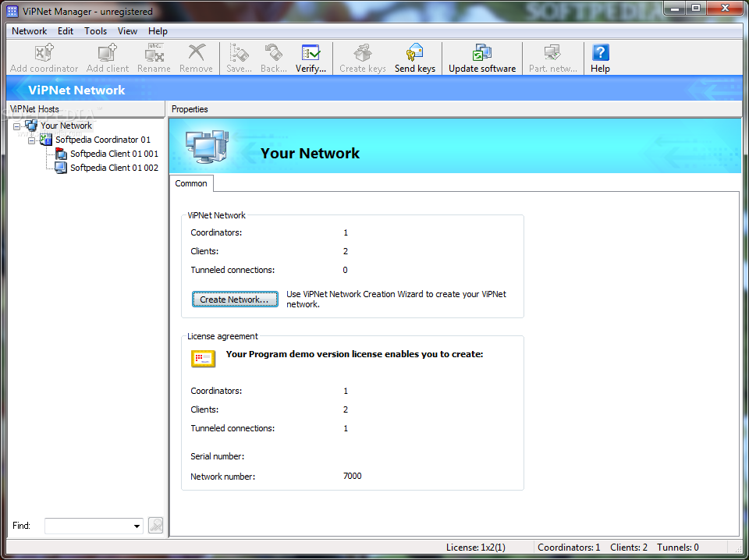Click the Properties panel header

click(x=456, y=109)
